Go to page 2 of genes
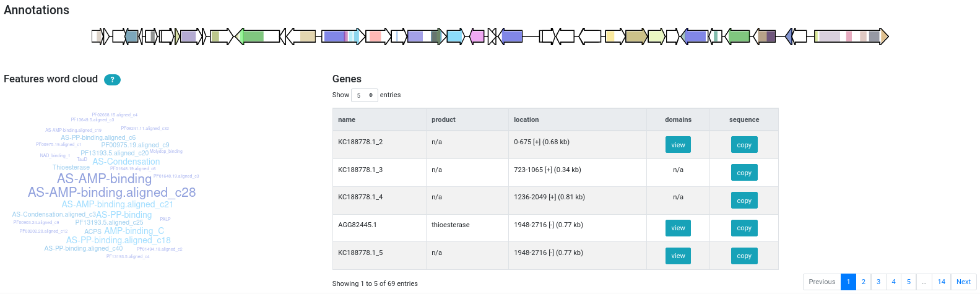 tap(863, 282)
